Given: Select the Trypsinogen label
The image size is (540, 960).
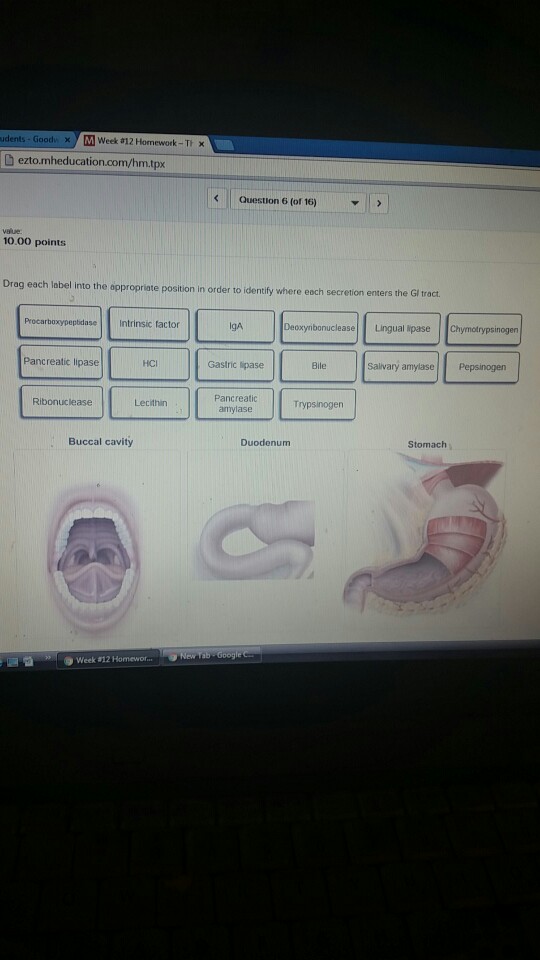Looking at the screenshot, I should 318,405.
